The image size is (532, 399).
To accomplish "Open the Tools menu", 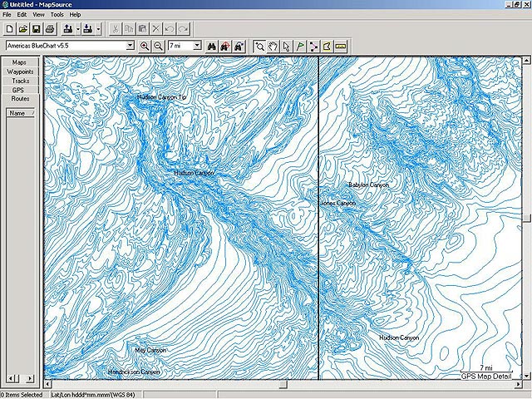I will click(57, 14).
